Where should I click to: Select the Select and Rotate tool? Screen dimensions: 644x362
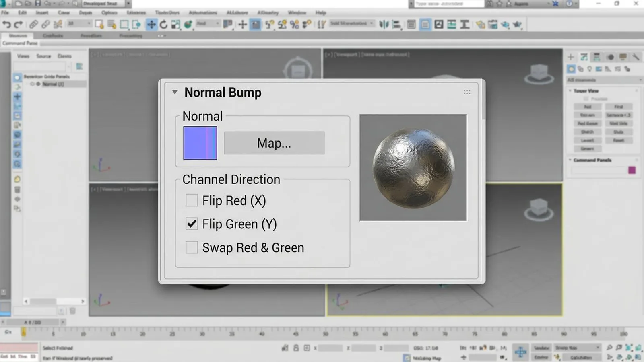[163, 25]
